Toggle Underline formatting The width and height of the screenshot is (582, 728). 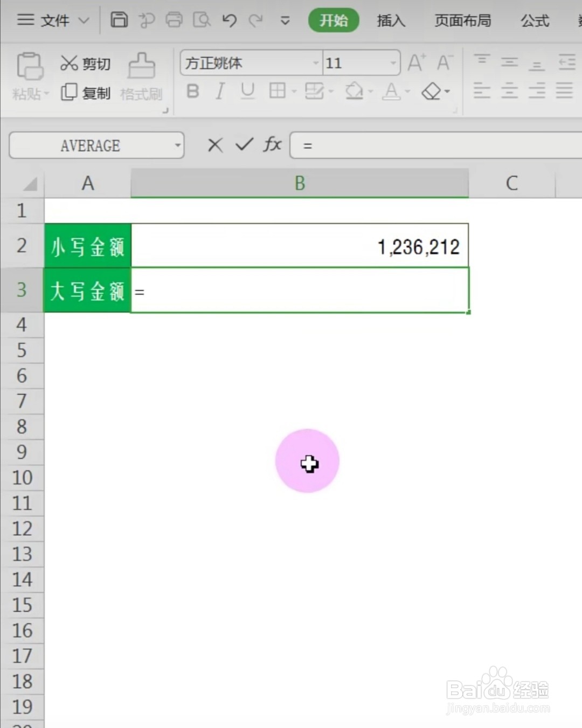[247, 91]
